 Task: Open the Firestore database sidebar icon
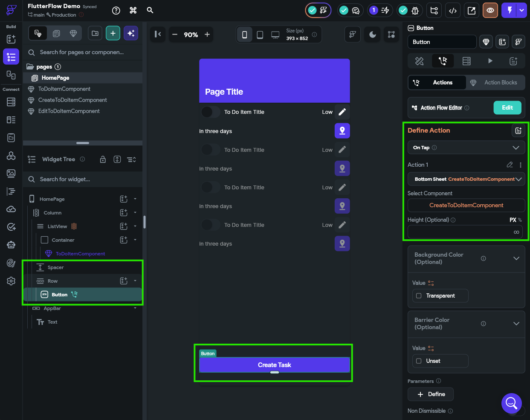click(x=11, y=102)
